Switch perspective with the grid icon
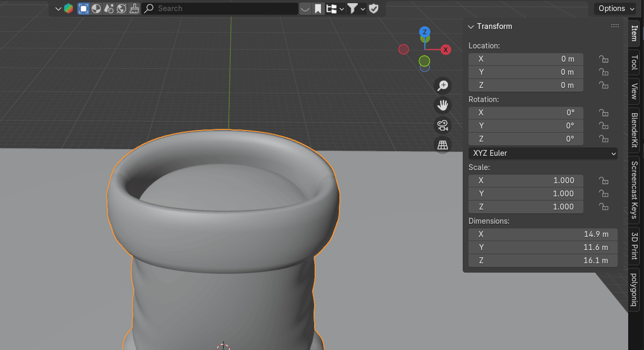 443,145
